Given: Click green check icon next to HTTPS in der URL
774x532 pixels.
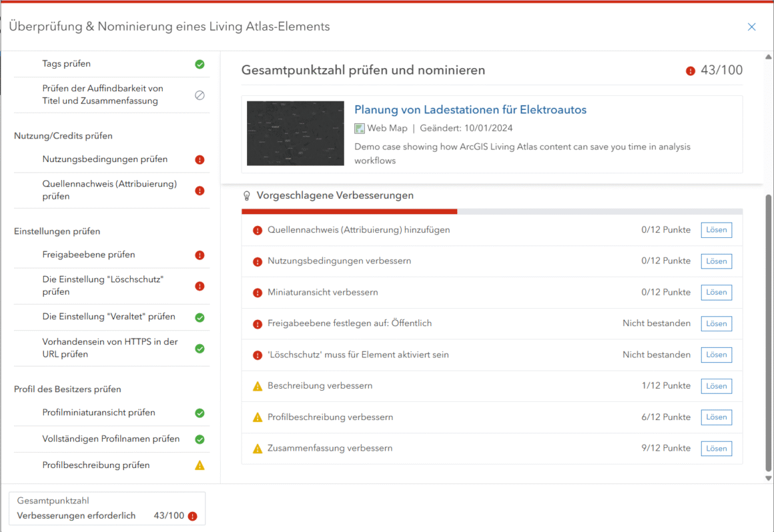Looking at the screenshot, I should [200, 349].
